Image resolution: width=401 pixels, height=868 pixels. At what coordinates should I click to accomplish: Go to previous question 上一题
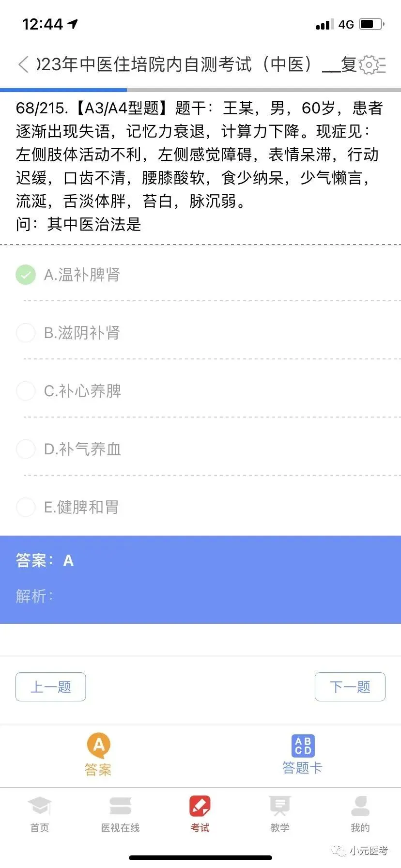(51, 686)
